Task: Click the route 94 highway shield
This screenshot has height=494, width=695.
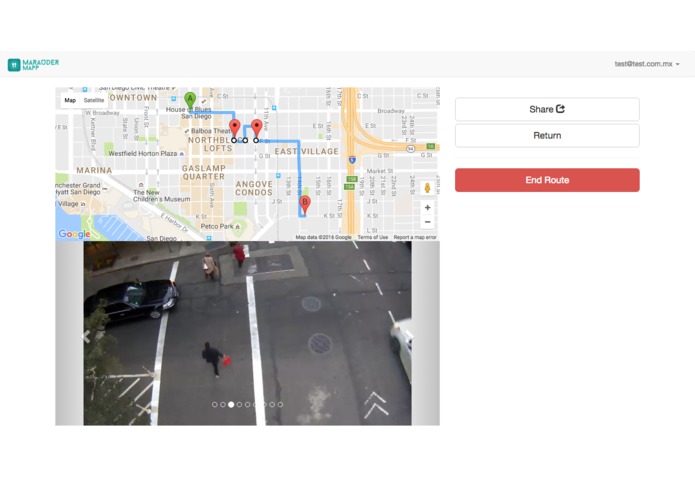Action: tap(410, 149)
